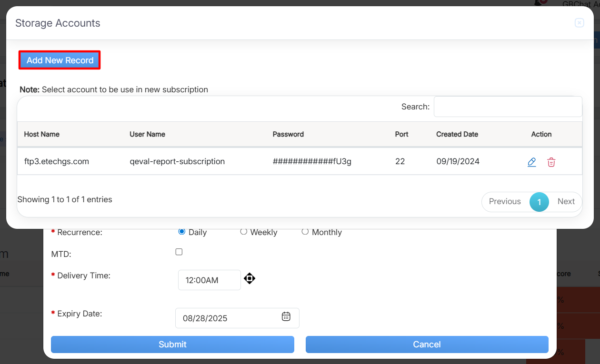This screenshot has height=364, width=600.
Task: Focus the Search input field
Action: [508, 107]
